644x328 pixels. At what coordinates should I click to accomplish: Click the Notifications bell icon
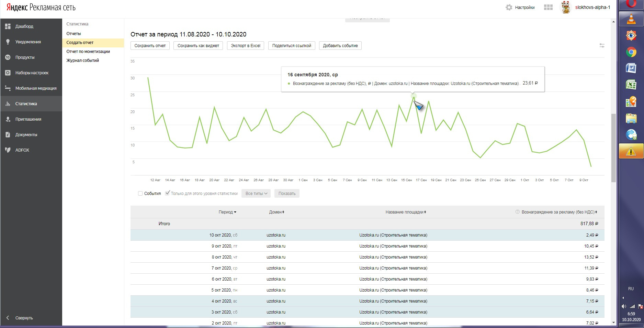(8, 42)
